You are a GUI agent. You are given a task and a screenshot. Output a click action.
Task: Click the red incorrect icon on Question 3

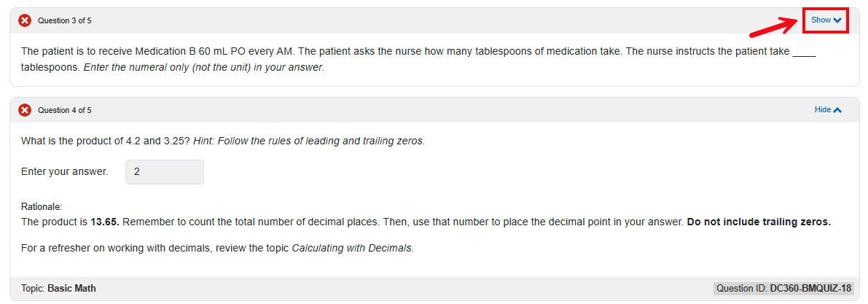[25, 20]
